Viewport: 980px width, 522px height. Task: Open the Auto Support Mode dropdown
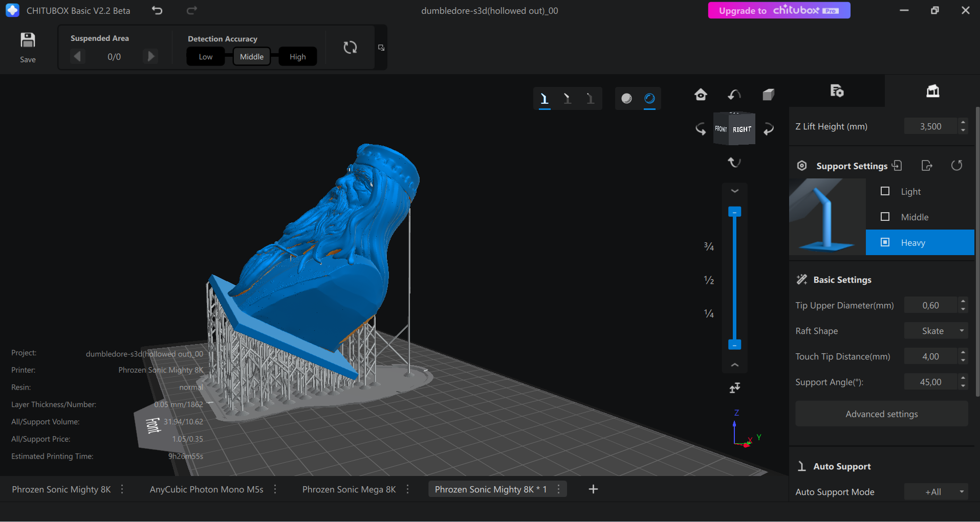point(936,492)
